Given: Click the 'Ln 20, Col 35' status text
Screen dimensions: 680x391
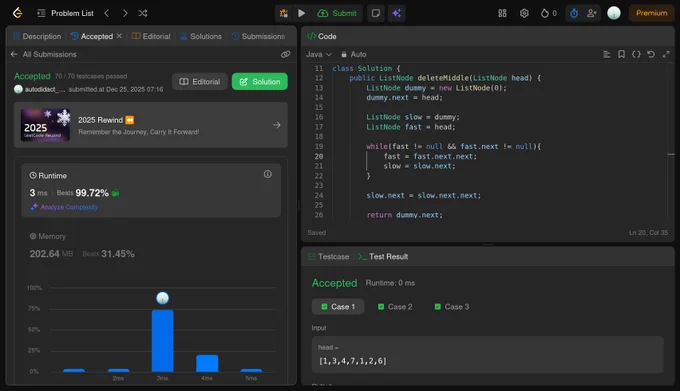Looking at the screenshot, I should click(648, 233).
